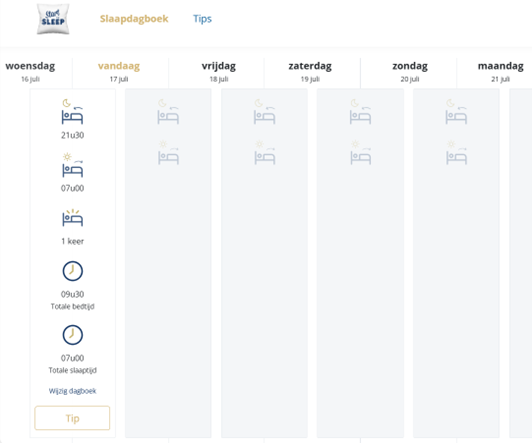
Task: Open the Start to Sleep logo homepage
Action: (53, 19)
